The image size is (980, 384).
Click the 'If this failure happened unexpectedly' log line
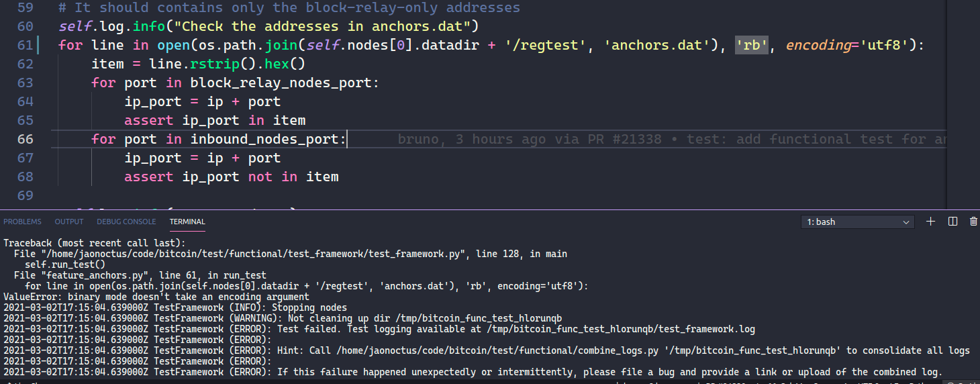pos(473,372)
